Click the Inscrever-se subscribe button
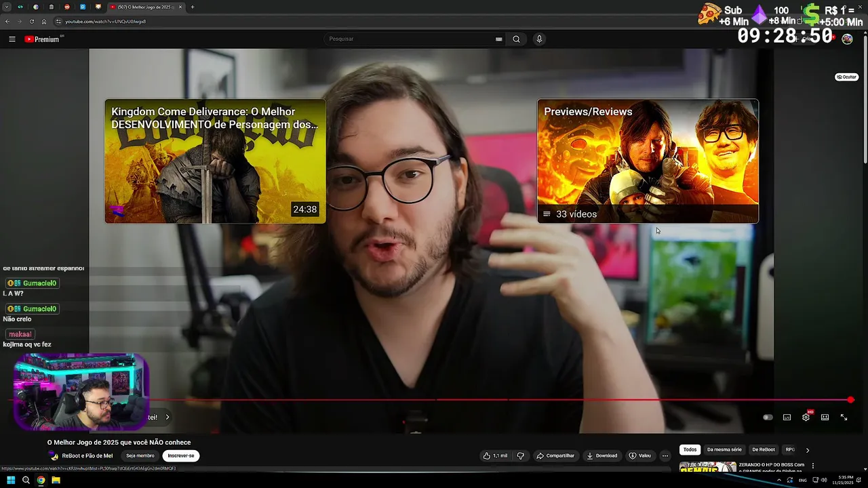This screenshot has height=488, width=868. (x=181, y=456)
